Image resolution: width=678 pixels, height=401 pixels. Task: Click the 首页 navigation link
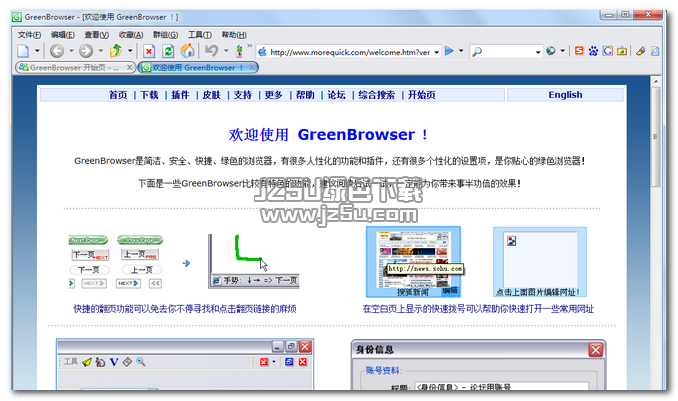(118, 95)
